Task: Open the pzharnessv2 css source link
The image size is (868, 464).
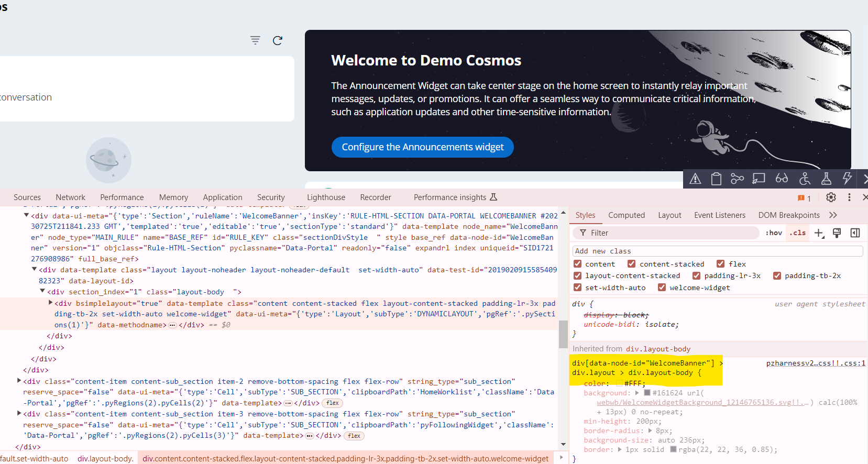Action: [x=816, y=363]
